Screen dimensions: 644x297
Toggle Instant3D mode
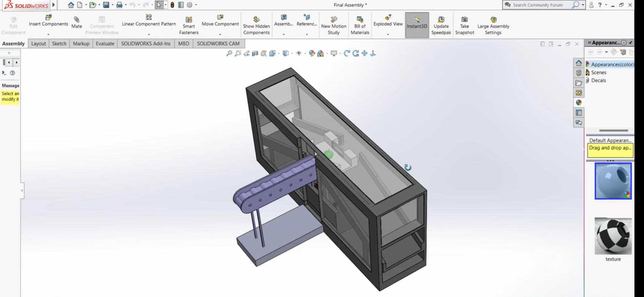417,25
